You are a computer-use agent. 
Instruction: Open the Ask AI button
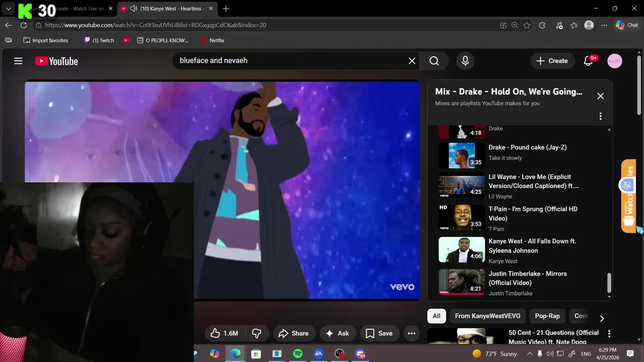coord(338,333)
